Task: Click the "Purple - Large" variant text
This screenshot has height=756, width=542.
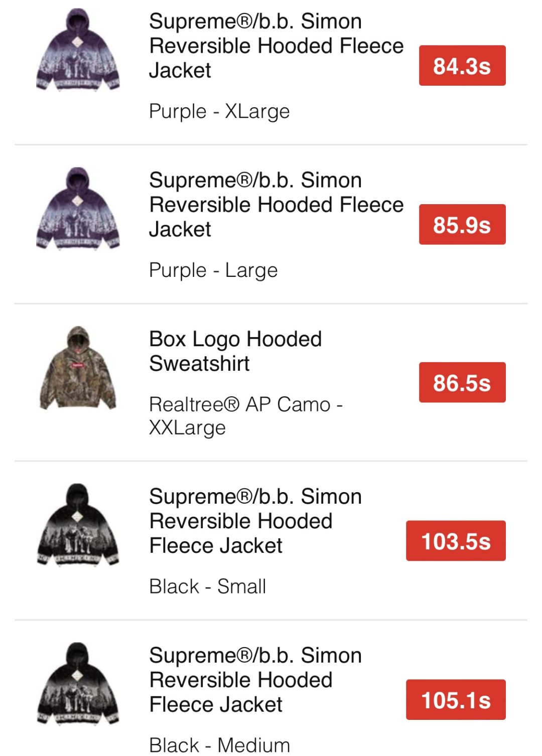Action: coord(213,270)
